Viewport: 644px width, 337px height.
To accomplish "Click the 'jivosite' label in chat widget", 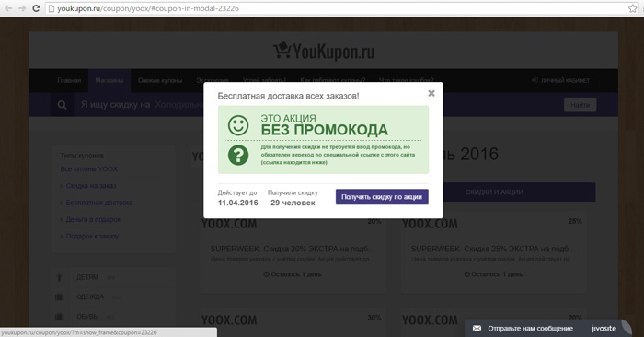I will point(604,329).
